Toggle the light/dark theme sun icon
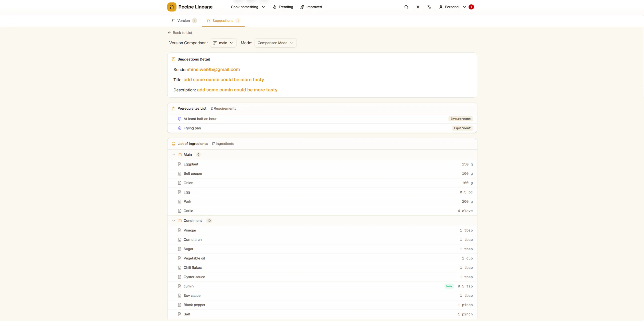Screen dimensions: 644x321 tap(418, 7)
